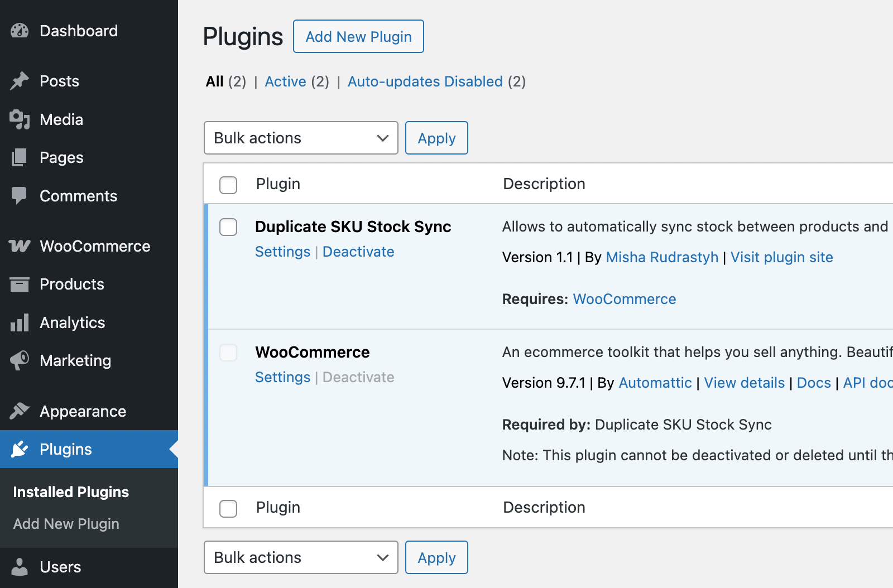Open the top Bulk actions dropdown

point(301,138)
